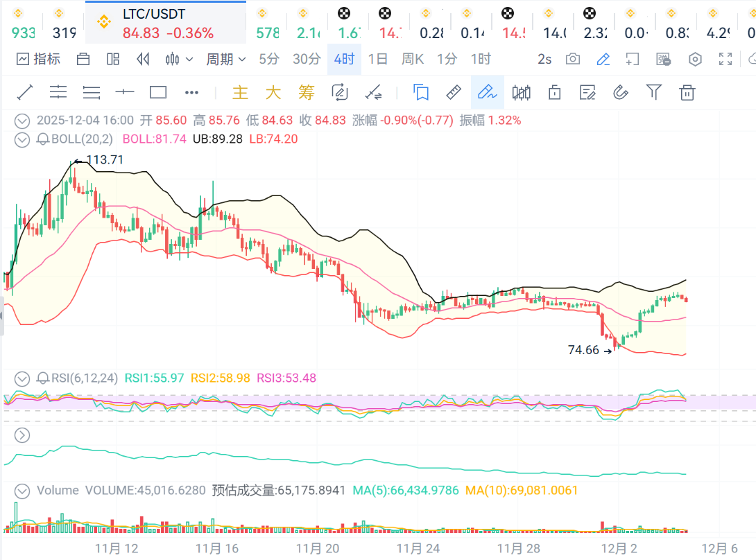
Task: Open chart settings hexagon icon
Action: pyautogui.click(x=695, y=59)
